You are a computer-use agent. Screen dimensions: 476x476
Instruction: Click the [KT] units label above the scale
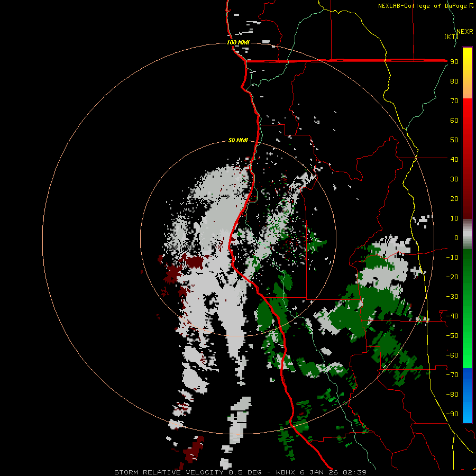pyautogui.click(x=451, y=36)
